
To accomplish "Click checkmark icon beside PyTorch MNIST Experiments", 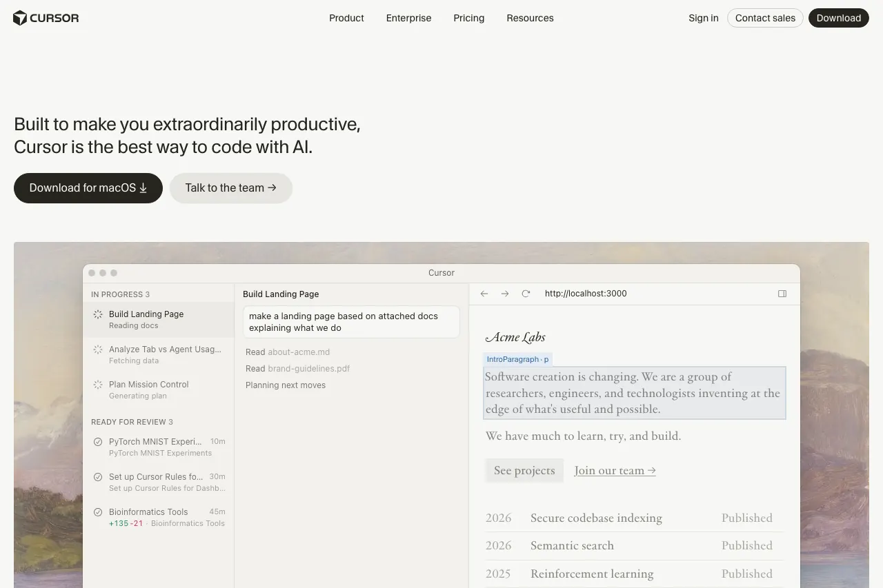I will coord(98,442).
